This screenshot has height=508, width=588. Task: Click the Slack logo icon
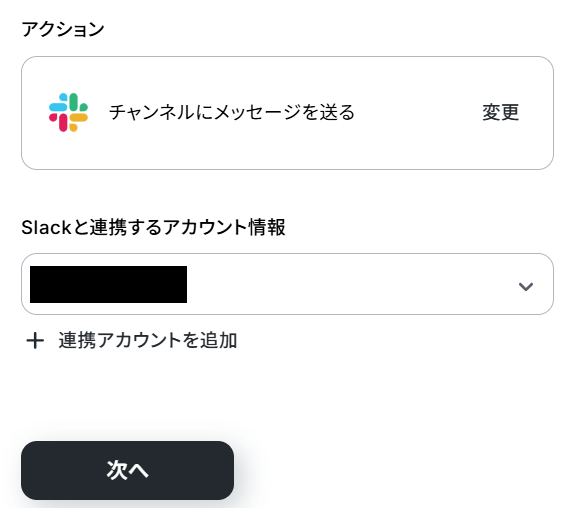click(x=68, y=112)
